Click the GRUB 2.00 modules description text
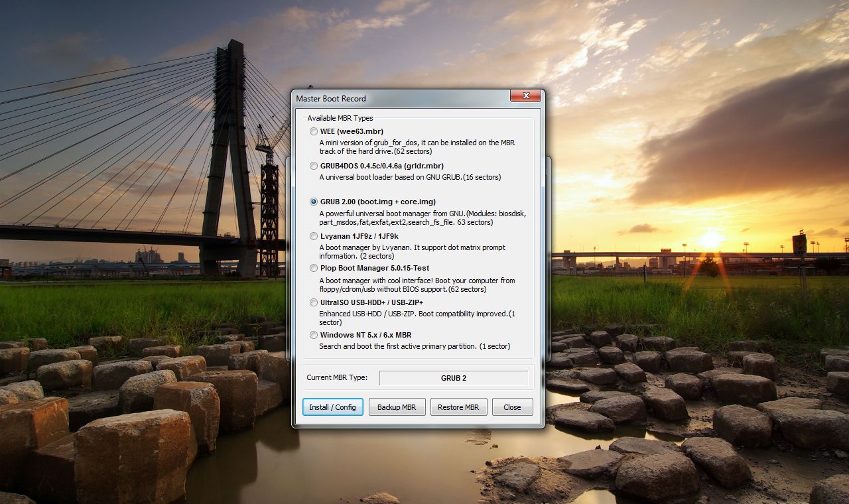849x504 pixels. (423, 218)
